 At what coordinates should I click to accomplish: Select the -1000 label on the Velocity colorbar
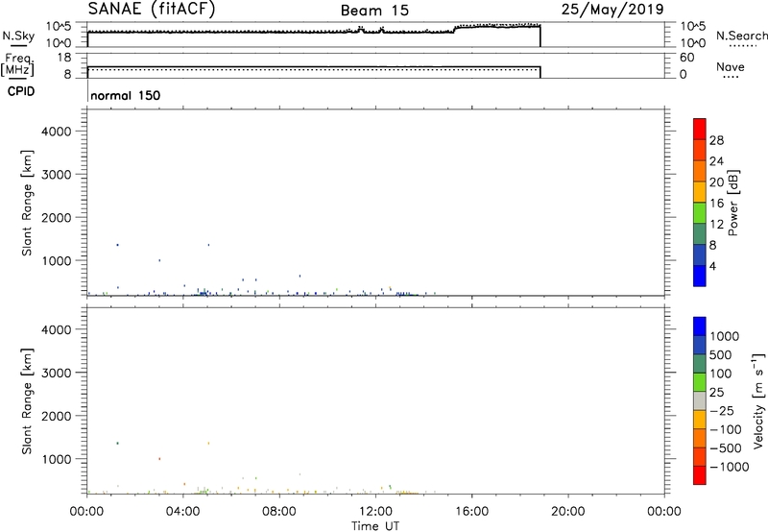tap(729, 467)
